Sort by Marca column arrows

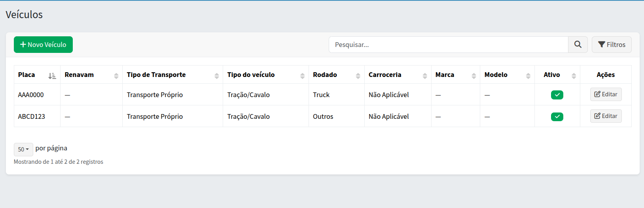click(x=474, y=76)
